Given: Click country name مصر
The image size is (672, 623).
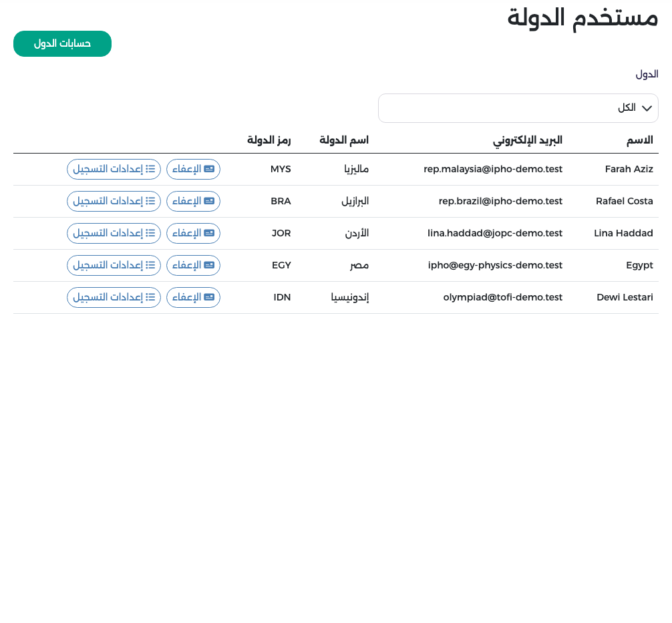Looking at the screenshot, I should 359,266.
